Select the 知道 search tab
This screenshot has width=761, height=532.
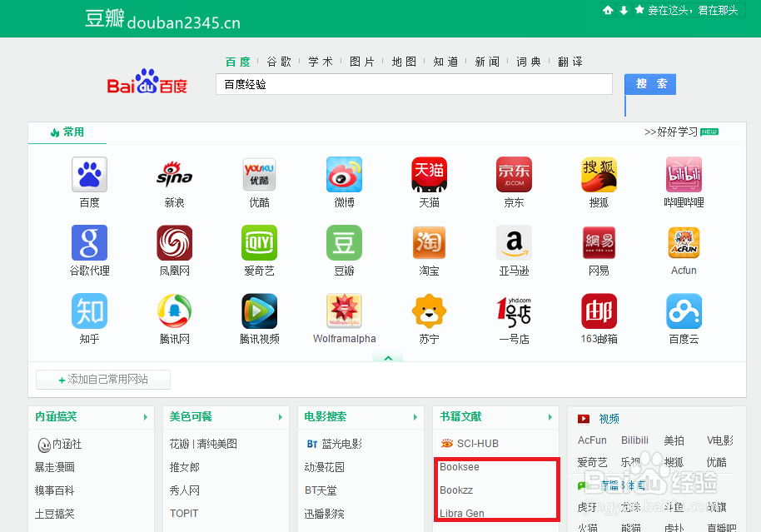(x=445, y=62)
